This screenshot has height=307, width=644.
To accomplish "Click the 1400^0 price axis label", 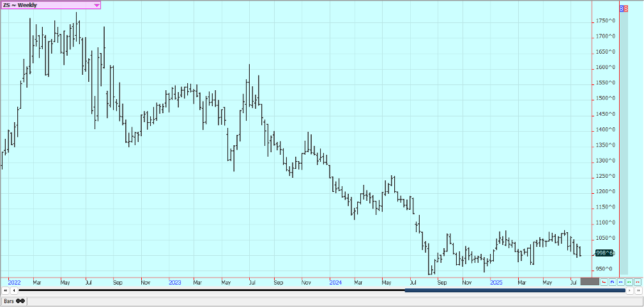I will [x=606, y=130].
